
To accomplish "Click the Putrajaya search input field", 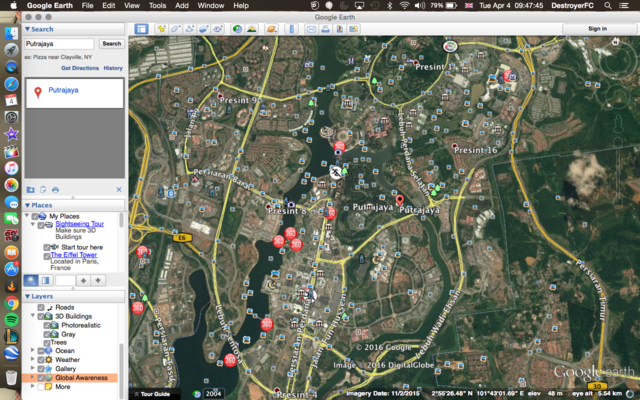I will (x=59, y=44).
